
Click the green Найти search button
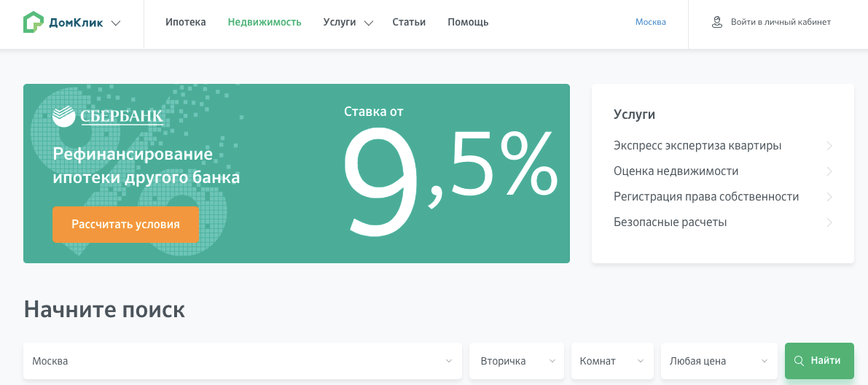click(819, 361)
